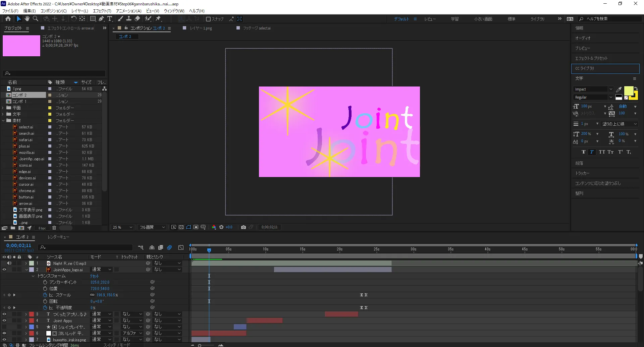Click the yellow fill color swatch
Image resolution: width=644 pixels, height=347 pixels.
click(x=628, y=91)
